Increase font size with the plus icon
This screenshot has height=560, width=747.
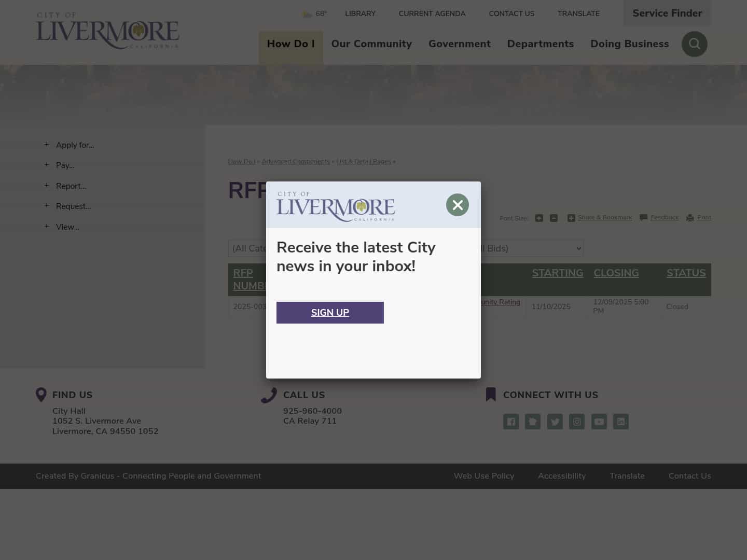coord(539,218)
